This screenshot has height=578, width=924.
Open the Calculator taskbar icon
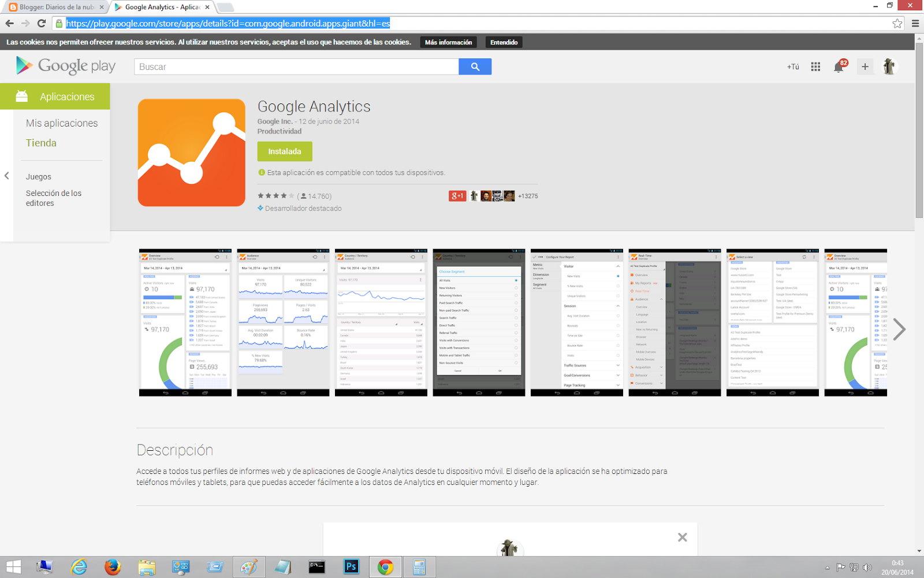click(419, 568)
